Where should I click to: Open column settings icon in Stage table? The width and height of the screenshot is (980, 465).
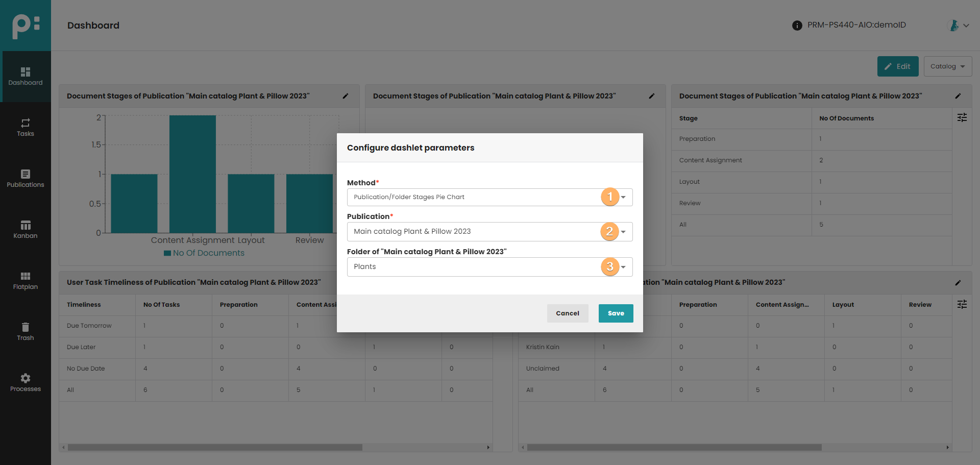pos(962,118)
